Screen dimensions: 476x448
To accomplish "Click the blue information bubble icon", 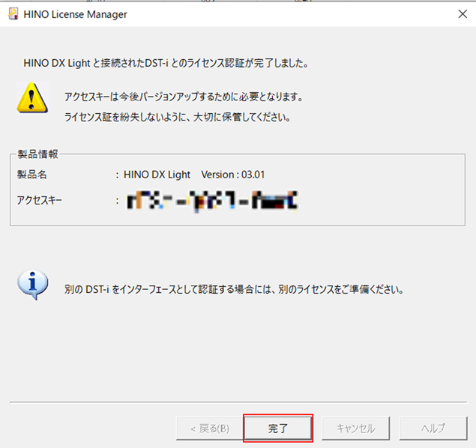I will tap(32, 285).
